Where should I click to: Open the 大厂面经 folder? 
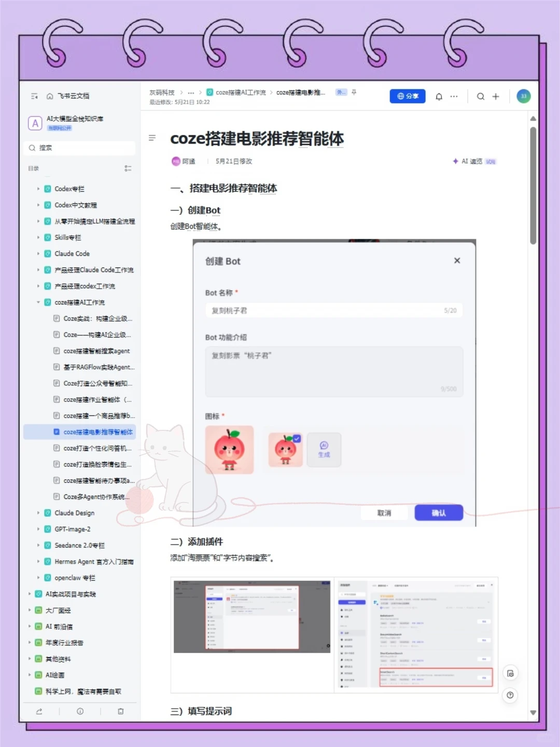[x=58, y=610]
